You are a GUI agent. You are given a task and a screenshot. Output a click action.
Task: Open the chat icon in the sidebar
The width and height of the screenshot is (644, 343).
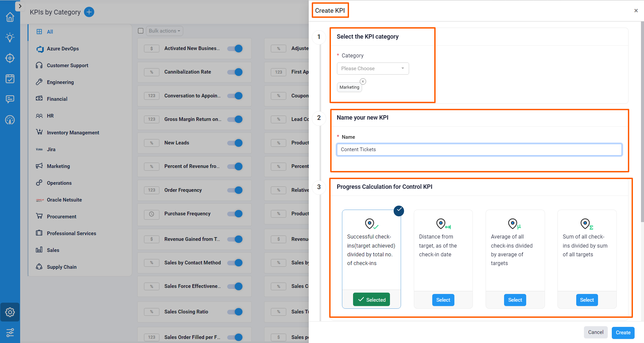(x=10, y=99)
